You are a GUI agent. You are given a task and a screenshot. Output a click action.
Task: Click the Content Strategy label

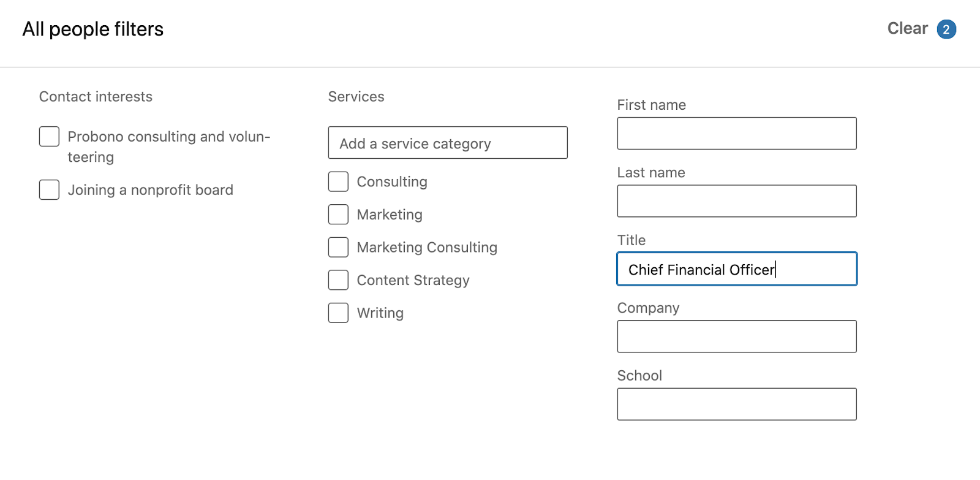click(413, 280)
